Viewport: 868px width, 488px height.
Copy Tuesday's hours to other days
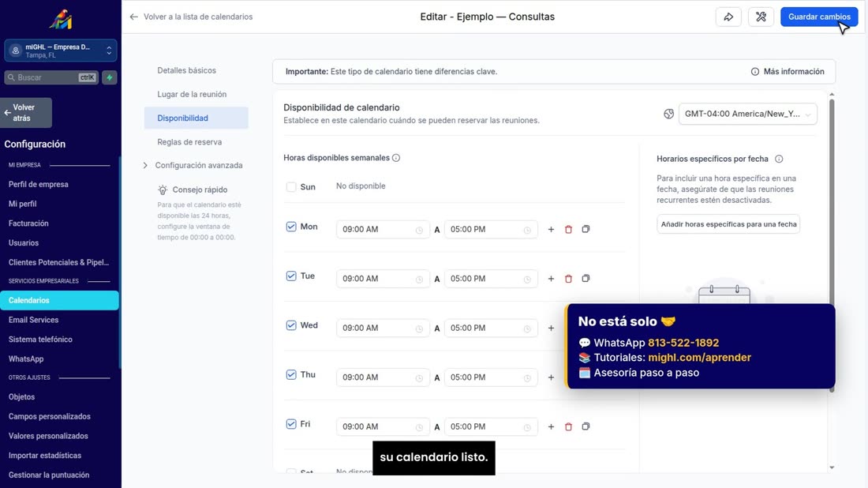click(x=586, y=278)
